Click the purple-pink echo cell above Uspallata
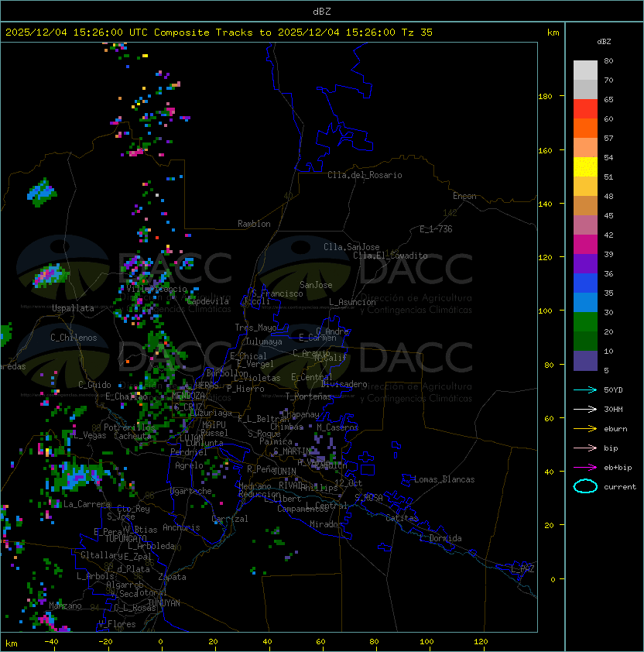644x652 pixels. point(50,275)
